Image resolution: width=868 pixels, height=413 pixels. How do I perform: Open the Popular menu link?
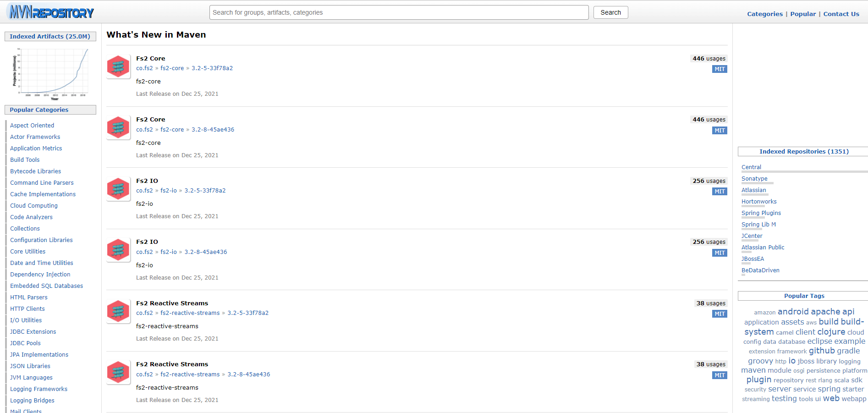click(x=803, y=14)
